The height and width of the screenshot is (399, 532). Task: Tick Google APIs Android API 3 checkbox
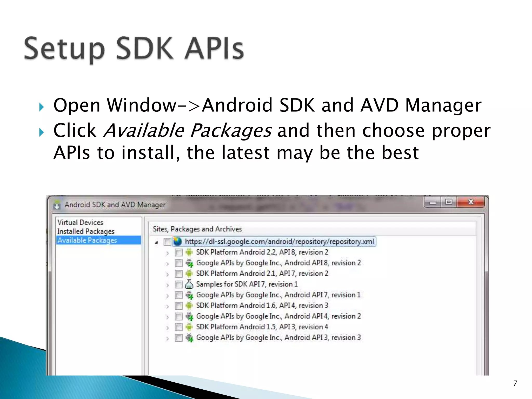[x=178, y=338]
